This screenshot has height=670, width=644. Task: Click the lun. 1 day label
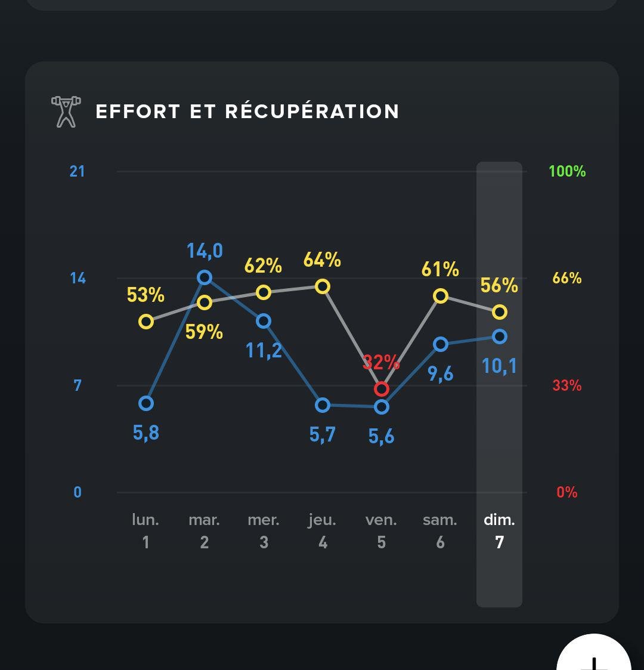[x=145, y=531]
